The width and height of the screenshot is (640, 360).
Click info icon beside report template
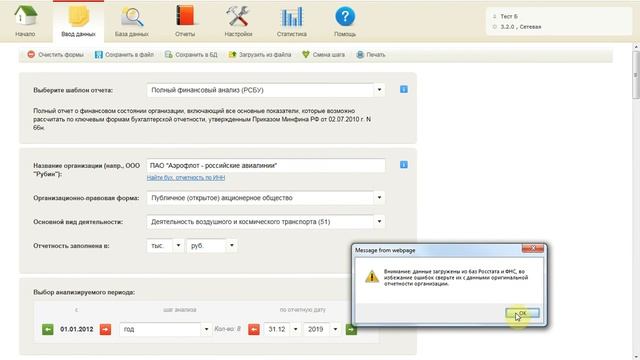pyautogui.click(x=404, y=89)
